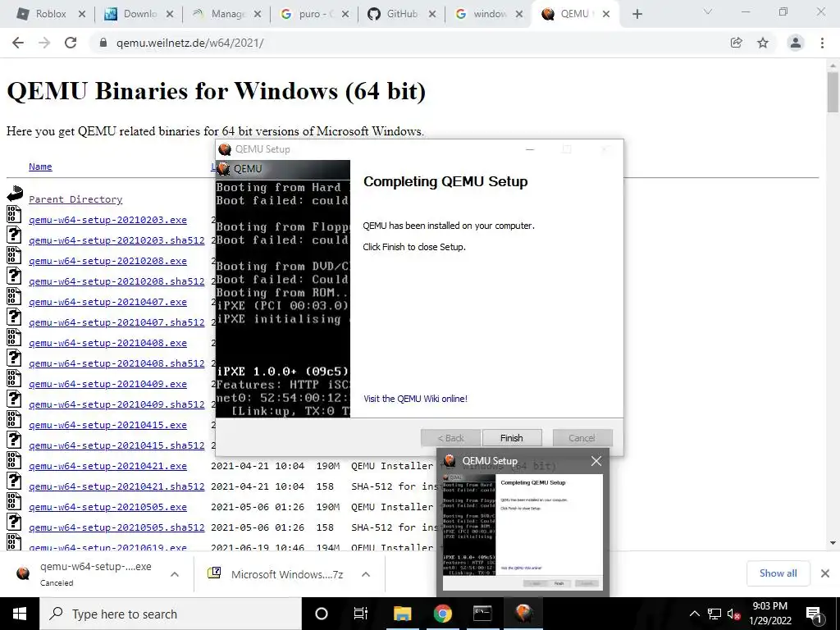This screenshot has width=840, height=630.
Task: Select the QEMU Setup preview thumbnail
Action: [x=523, y=532]
